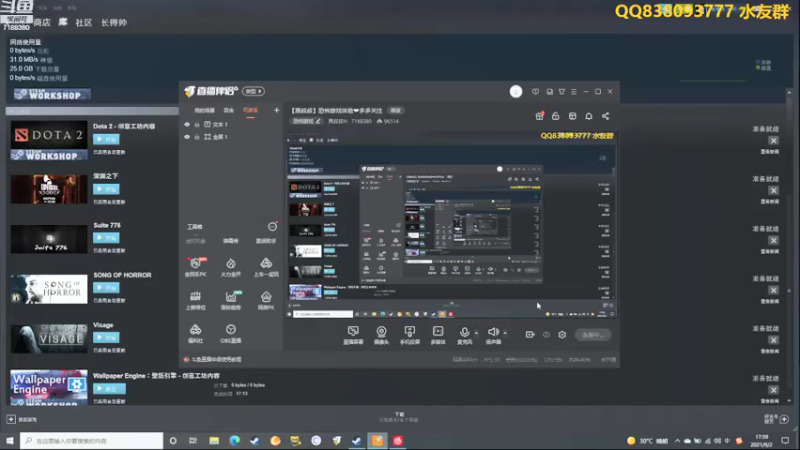Toggle the unlock padlock above preview
The width and height of the screenshot is (800, 450).
[x=556, y=116]
